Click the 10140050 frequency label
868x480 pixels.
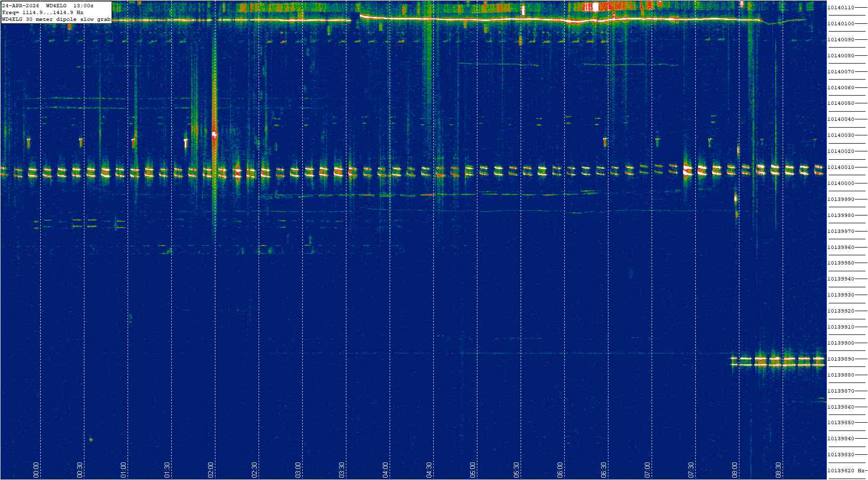841,103
